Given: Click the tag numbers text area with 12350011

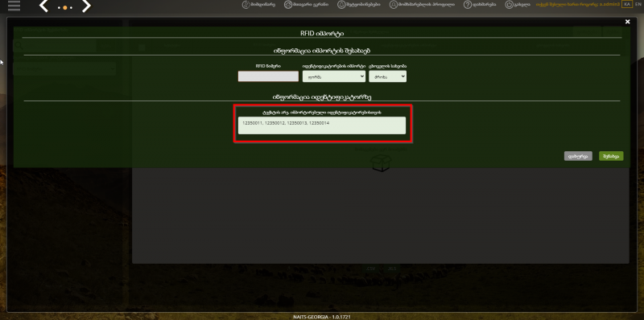Looking at the screenshot, I should 322,125.
